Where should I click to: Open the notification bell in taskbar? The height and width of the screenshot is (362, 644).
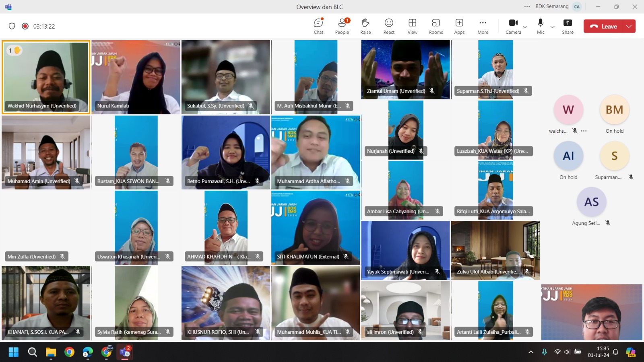tap(615, 352)
